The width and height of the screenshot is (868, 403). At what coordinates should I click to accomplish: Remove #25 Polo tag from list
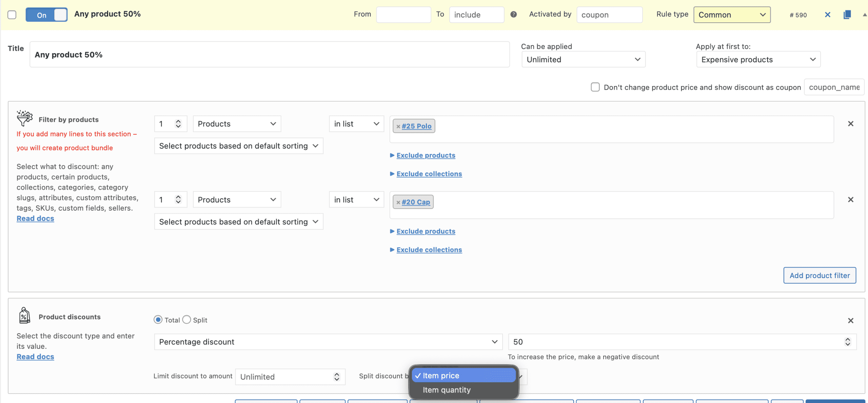[398, 126]
